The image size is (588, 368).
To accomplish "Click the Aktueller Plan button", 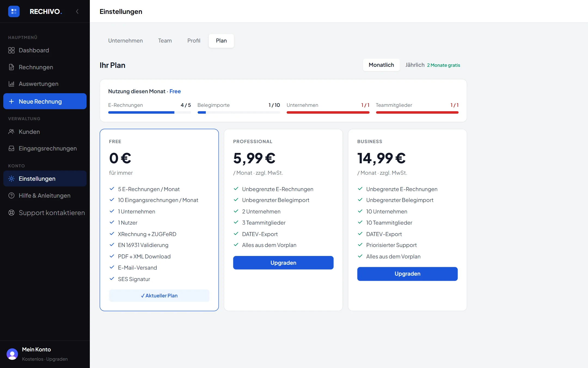I will tap(159, 295).
